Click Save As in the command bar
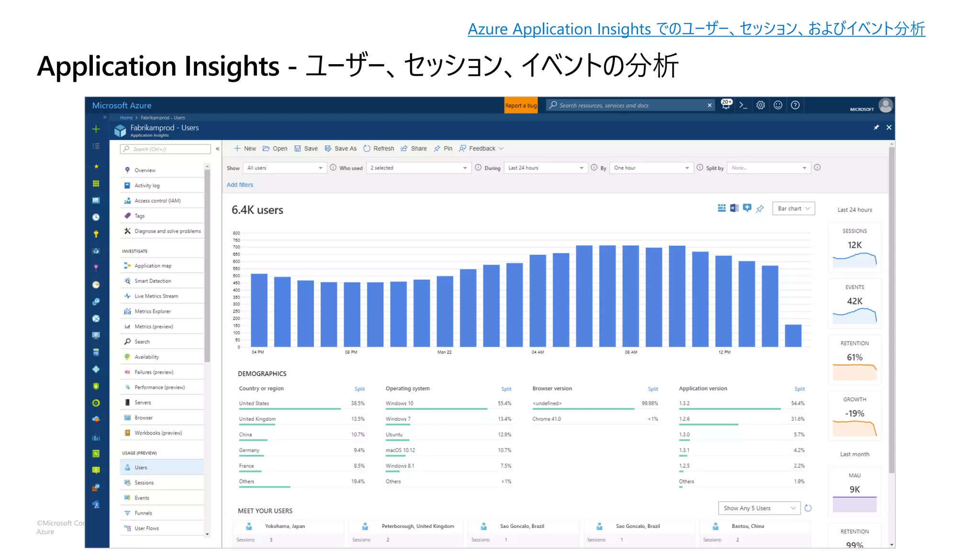980x551 pixels. [341, 149]
